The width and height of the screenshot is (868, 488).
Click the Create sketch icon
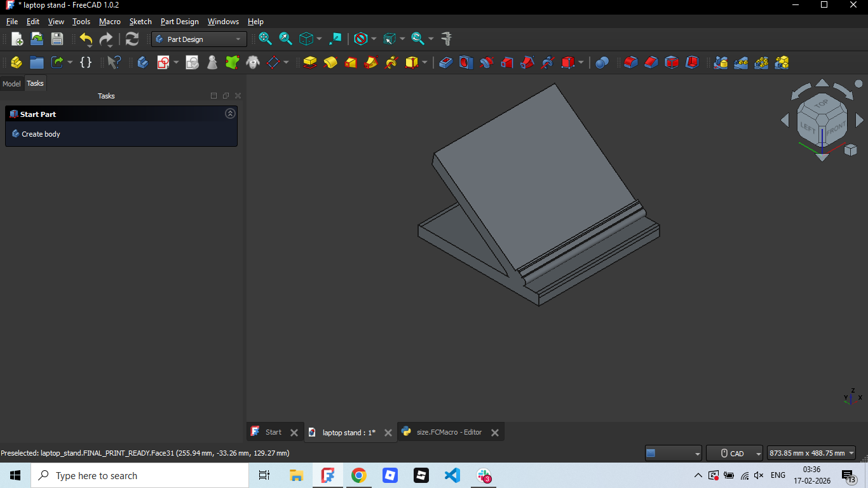[163, 62]
